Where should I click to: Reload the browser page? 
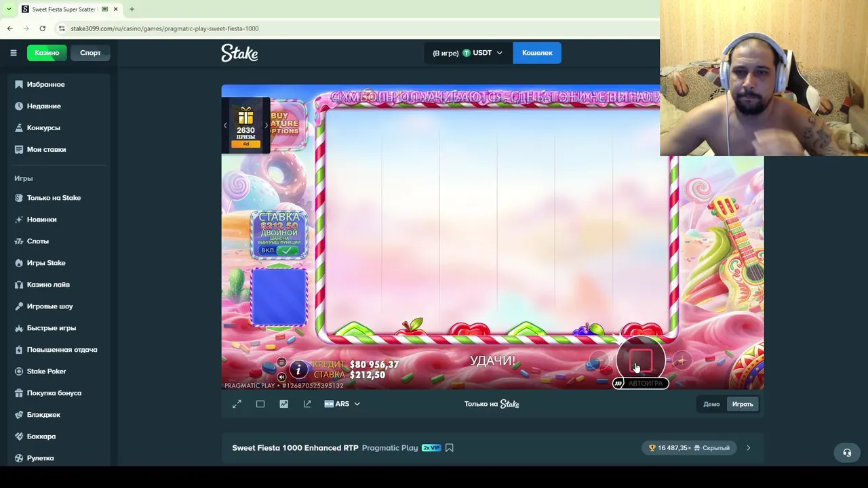[x=42, y=28]
